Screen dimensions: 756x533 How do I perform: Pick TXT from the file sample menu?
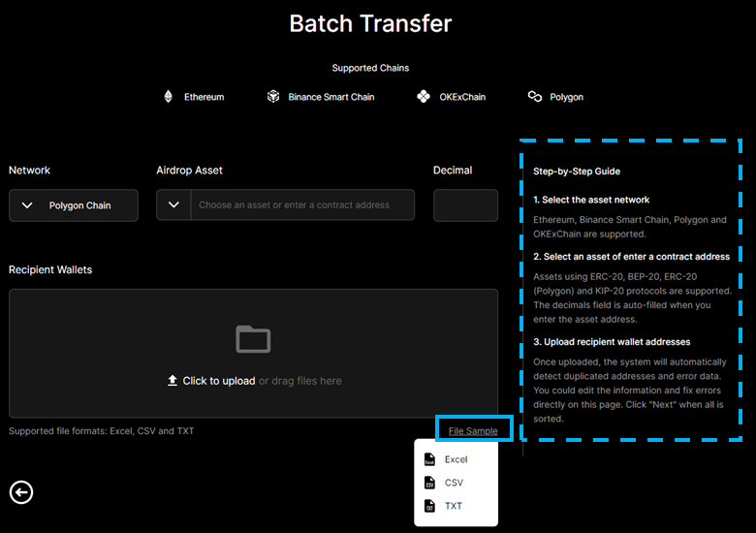pyautogui.click(x=454, y=506)
